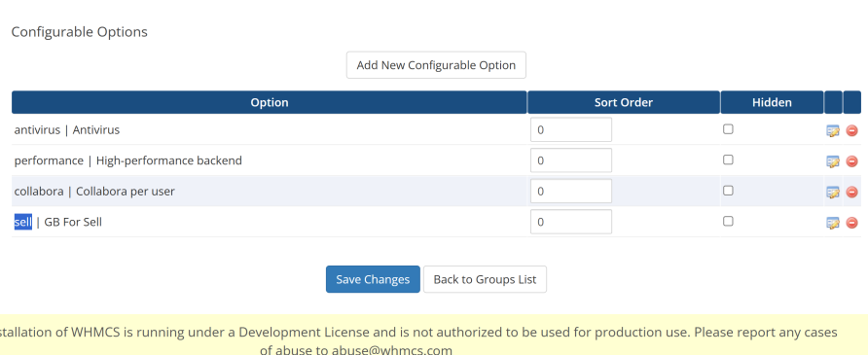Remove the High-performance backend option
The image size is (868, 355).
click(x=852, y=161)
